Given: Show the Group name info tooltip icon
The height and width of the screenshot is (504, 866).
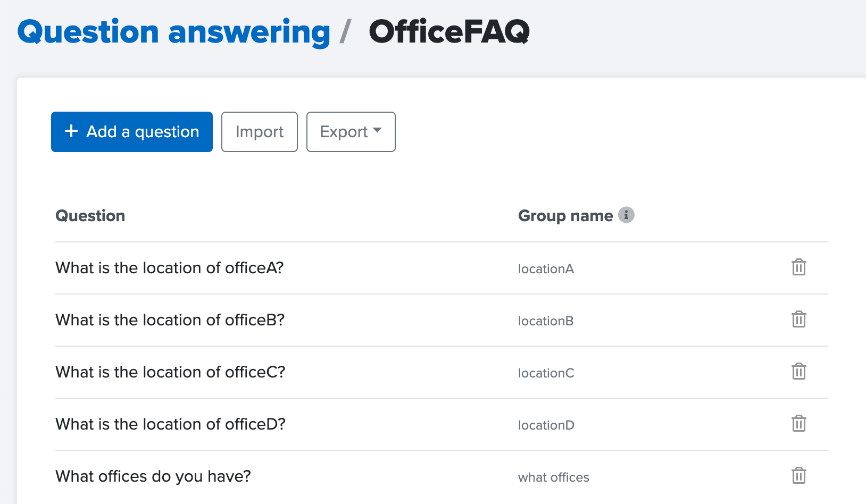Looking at the screenshot, I should coord(626,215).
